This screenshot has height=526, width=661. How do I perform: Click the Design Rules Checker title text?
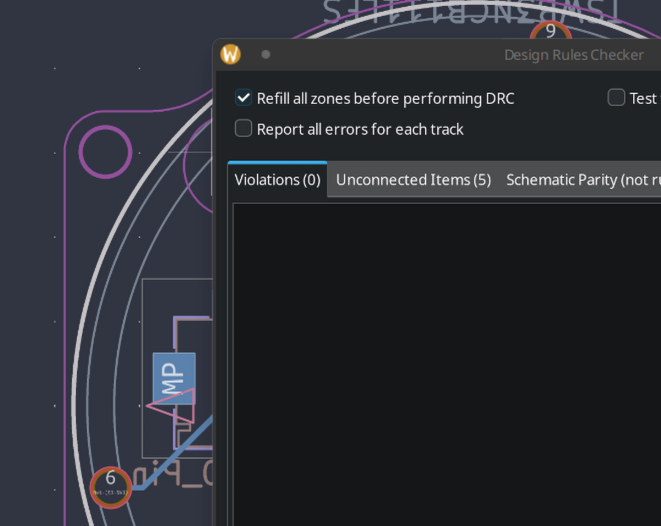coord(573,54)
